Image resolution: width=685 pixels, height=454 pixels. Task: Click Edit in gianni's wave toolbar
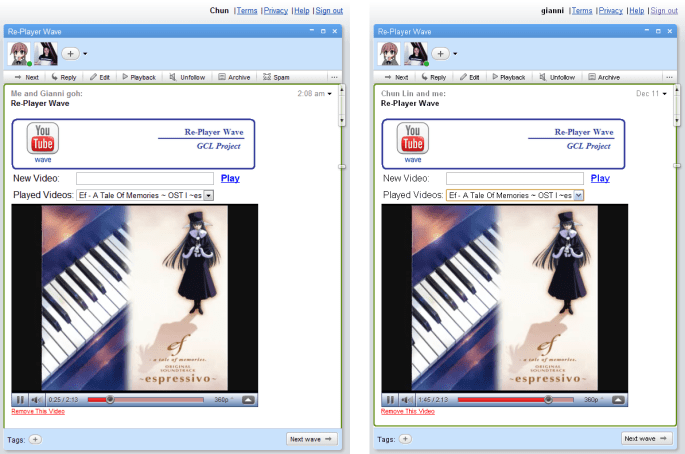pyautogui.click(x=470, y=77)
